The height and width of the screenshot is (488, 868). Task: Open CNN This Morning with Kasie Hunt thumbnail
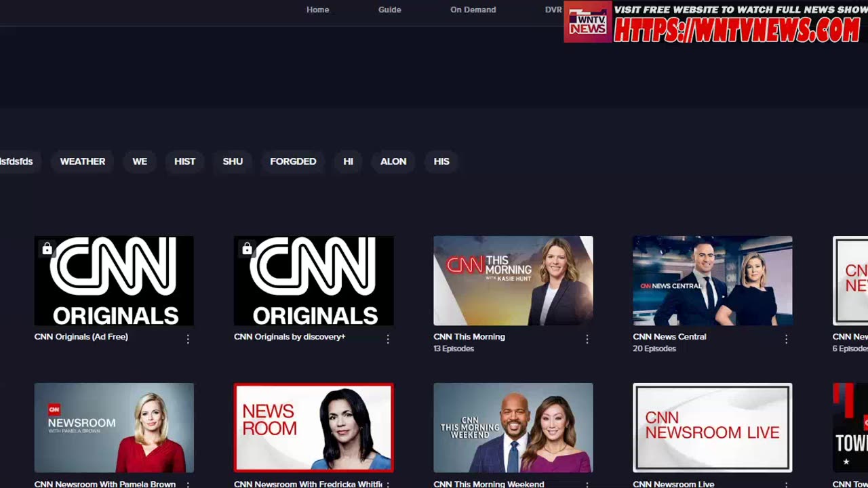[x=513, y=281]
